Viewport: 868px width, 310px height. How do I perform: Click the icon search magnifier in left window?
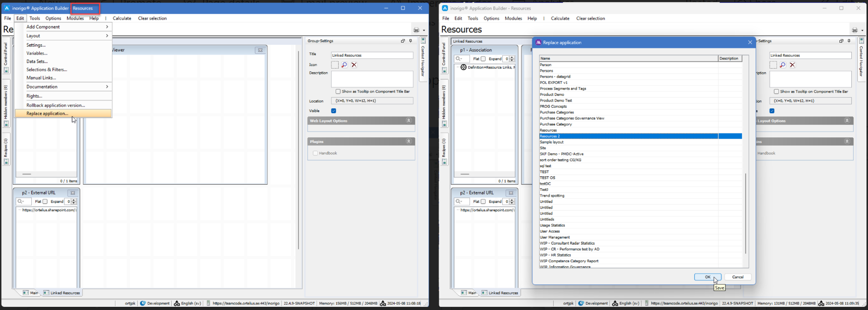[x=344, y=65]
